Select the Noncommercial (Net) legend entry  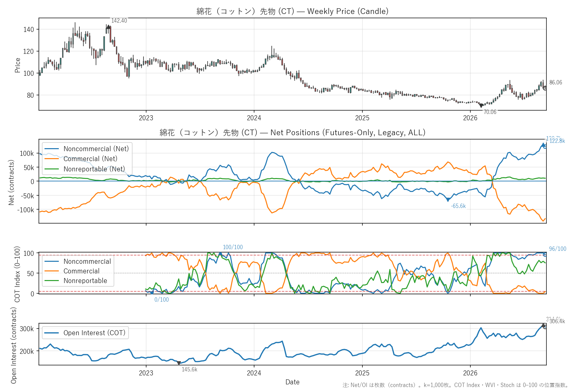96,149
